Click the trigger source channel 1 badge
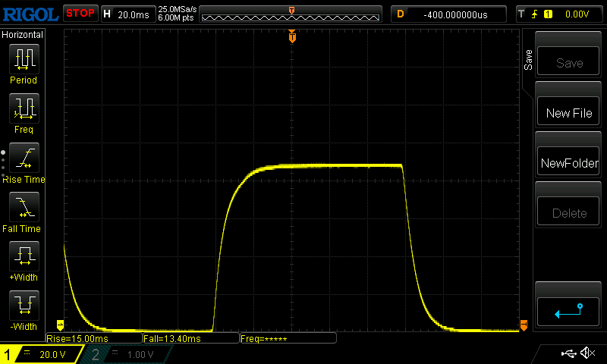 click(x=548, y=14)
